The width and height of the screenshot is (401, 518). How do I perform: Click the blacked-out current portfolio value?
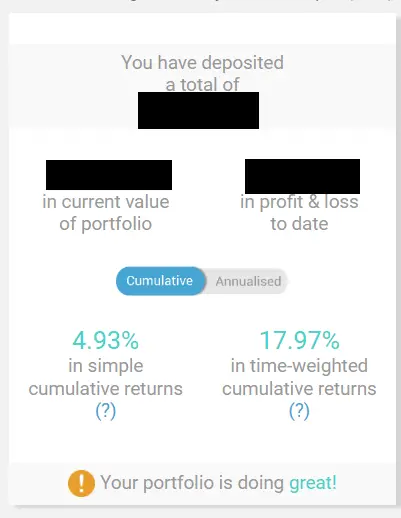109,175
